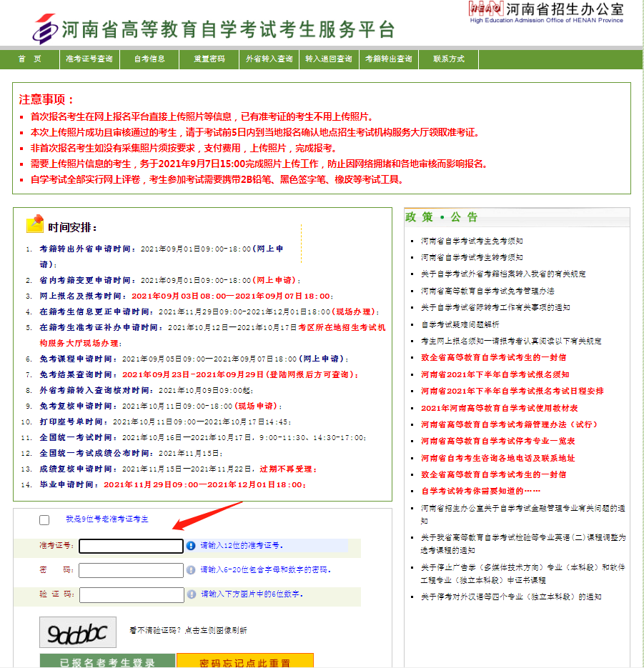
Task: Click into the 验证码 input box
Action: 132,594
